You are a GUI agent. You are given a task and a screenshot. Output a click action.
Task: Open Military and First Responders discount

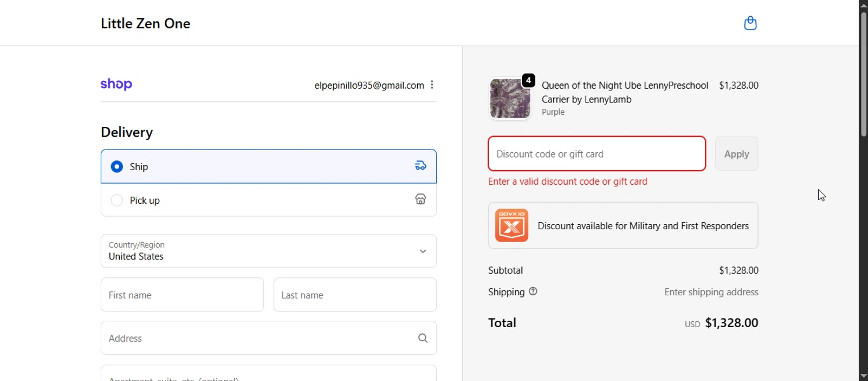[623, 225]
